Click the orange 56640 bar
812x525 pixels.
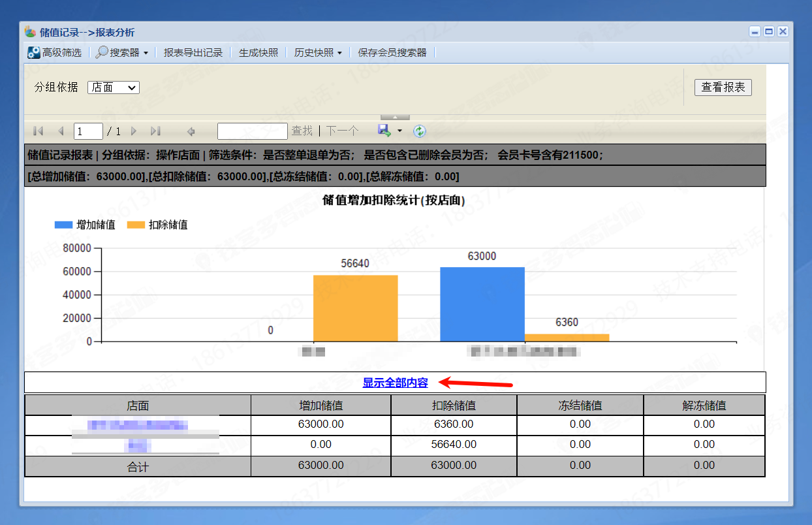(x=356, y=308)
